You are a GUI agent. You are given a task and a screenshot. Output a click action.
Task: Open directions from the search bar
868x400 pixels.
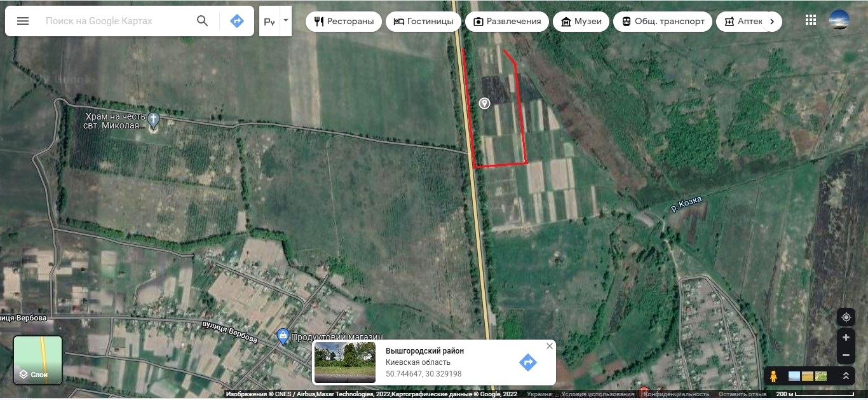236,21
